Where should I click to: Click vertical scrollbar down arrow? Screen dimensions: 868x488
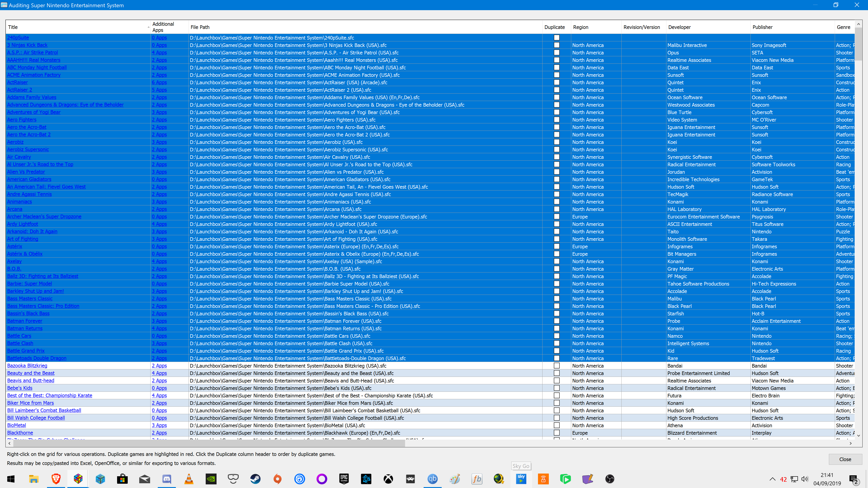pyautogui.click(x=858, y=435)
